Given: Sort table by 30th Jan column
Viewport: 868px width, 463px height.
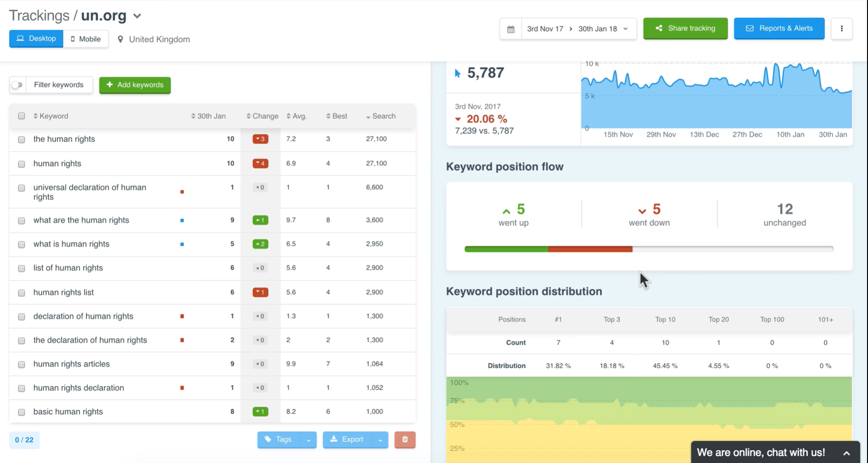Looking at the screenshot, I should coord(208,116).
